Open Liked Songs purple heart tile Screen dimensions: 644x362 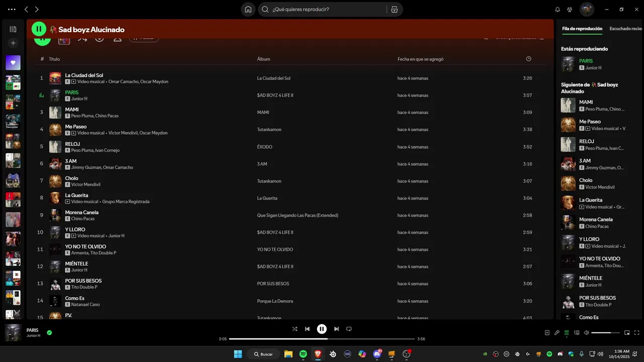pos(13,63)
